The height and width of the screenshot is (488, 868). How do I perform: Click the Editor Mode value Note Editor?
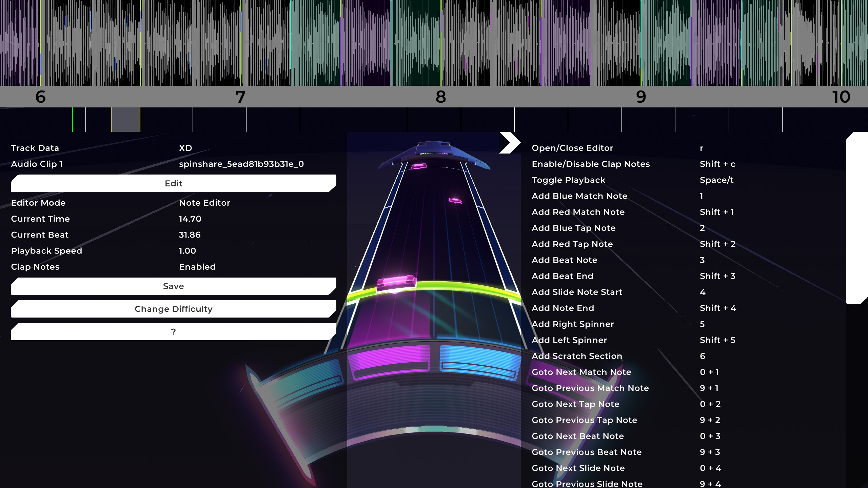coord(204,203)
